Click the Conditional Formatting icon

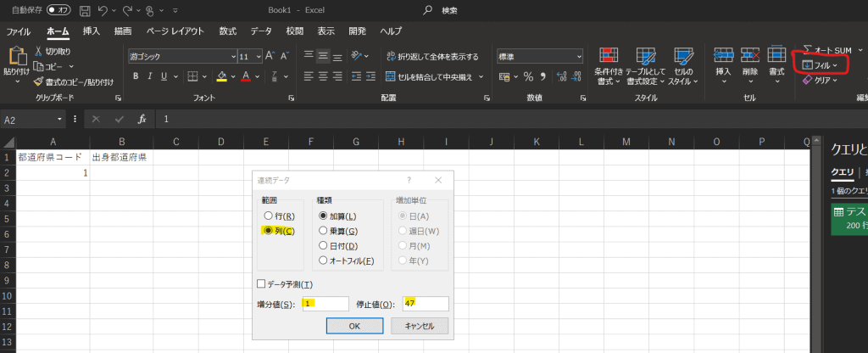click(608, 56)
